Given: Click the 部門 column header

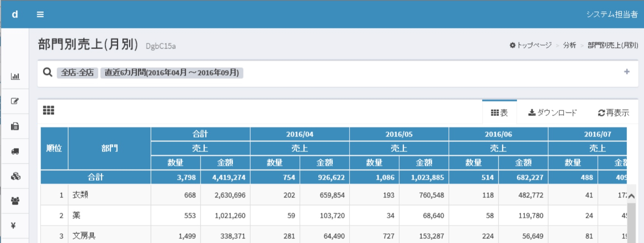Looking at the screenshot, I should pyautogui.click(x=109, y=148).
